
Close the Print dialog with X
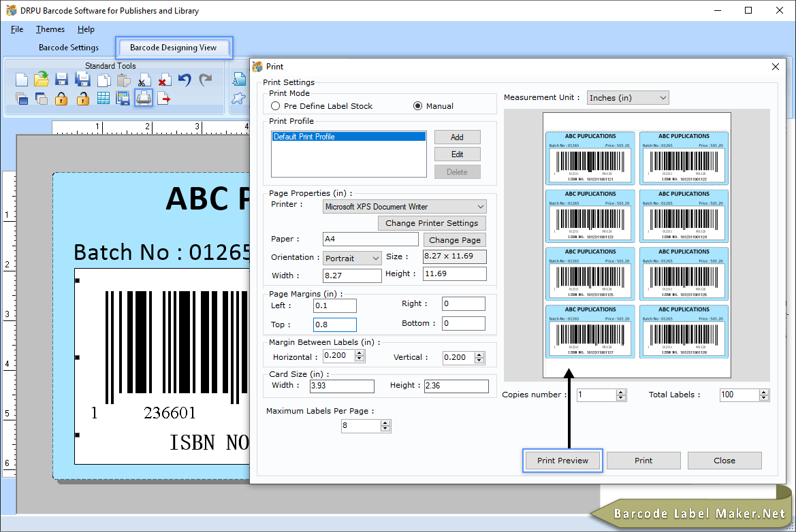[x=775, y=67]
